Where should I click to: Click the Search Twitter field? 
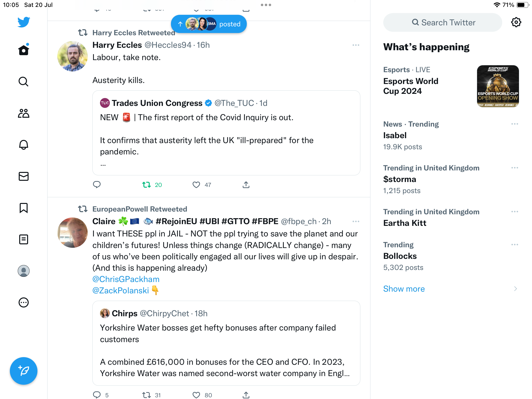(443, 22)
